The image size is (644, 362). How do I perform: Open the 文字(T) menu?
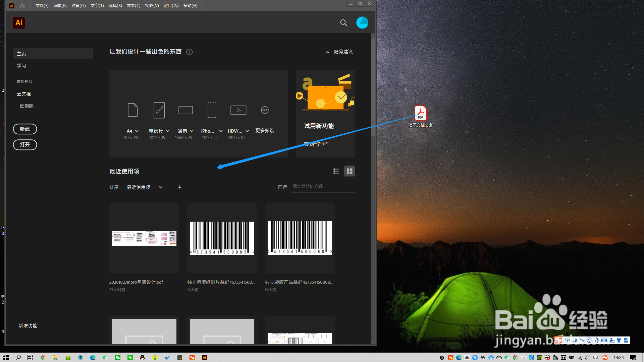click(97, 6)
